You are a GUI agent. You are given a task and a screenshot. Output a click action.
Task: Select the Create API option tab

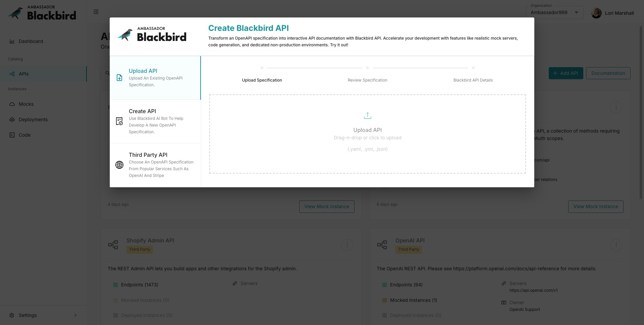(x=155, y=121)
